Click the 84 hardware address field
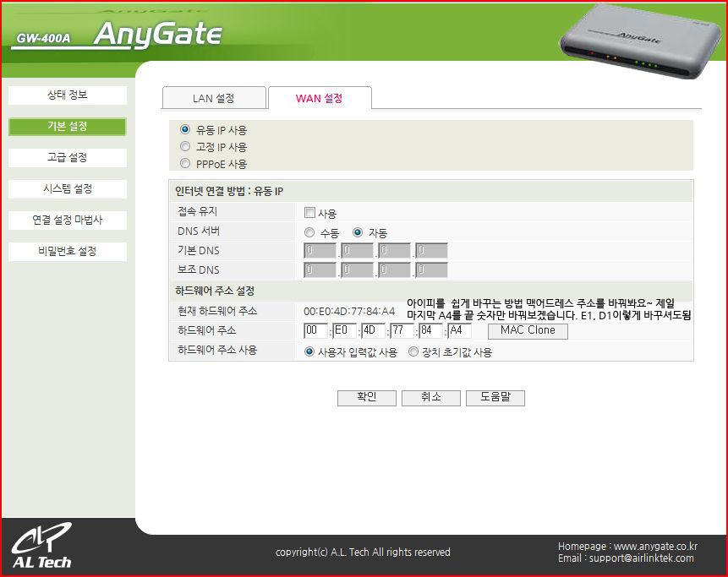728x577 pixels. tap(431, 330)
